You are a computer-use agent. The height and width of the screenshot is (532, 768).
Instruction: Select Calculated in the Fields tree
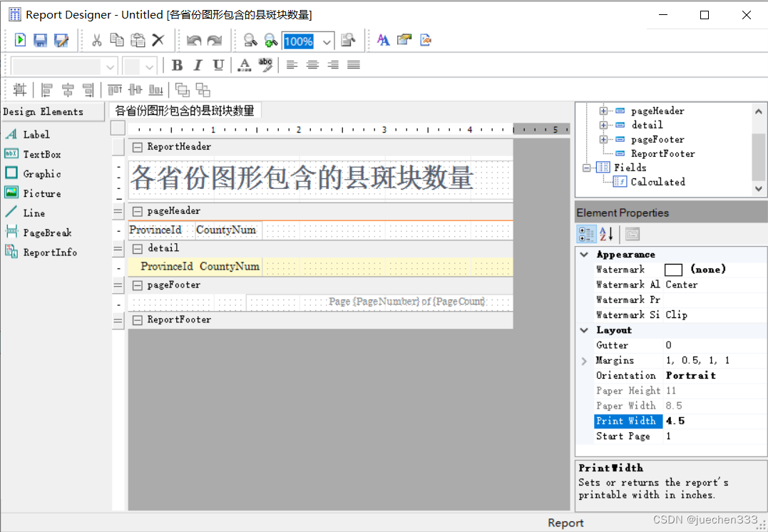click(x=657, y=182)
